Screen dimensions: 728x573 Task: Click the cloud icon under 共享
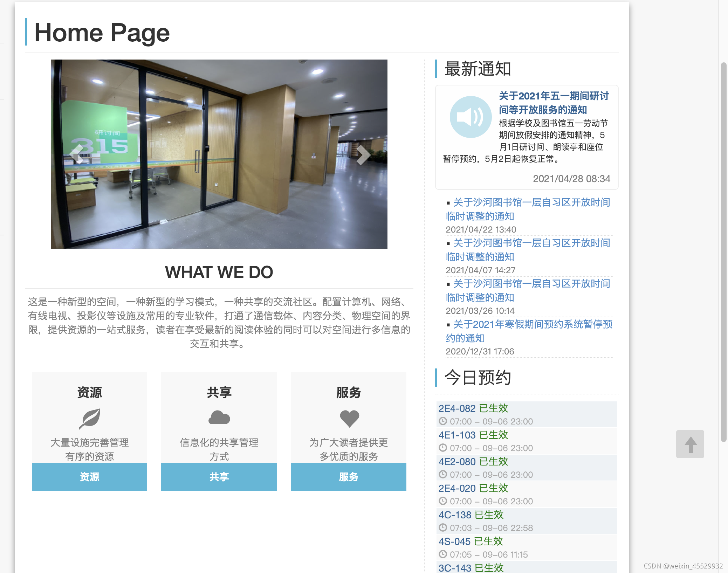point(219,418)
